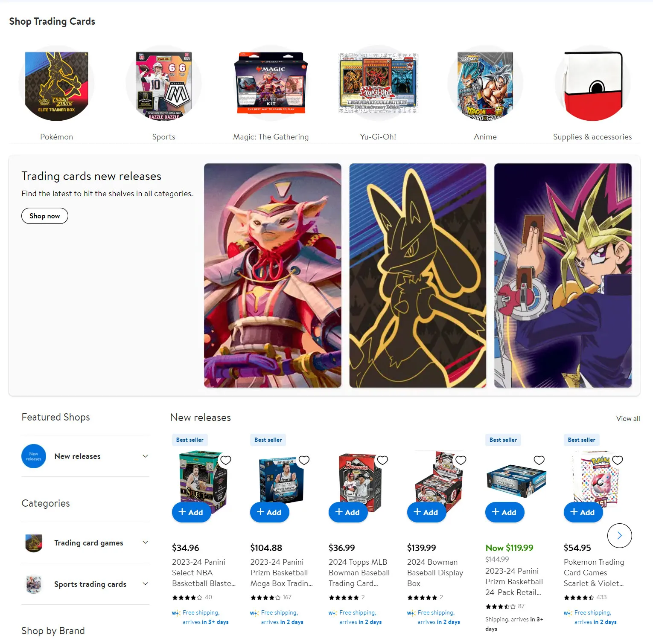Favorite the Pokemon Scarlet & Violet item
The height and width of the screenshot is (644, 653).
tap(618, 460)
